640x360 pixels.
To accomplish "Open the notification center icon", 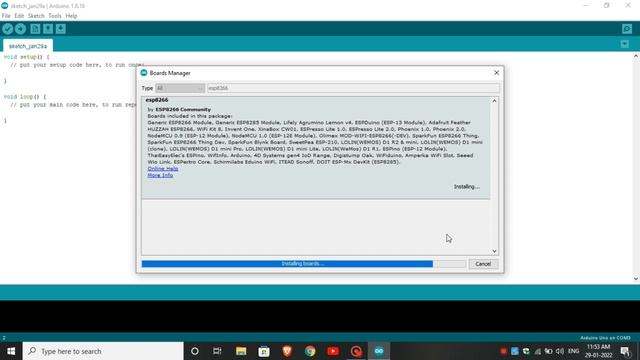I will (x=625, y=351).
